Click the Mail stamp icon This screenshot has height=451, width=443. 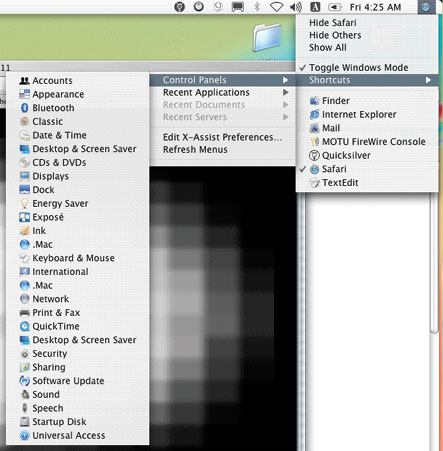pos(314,128)
